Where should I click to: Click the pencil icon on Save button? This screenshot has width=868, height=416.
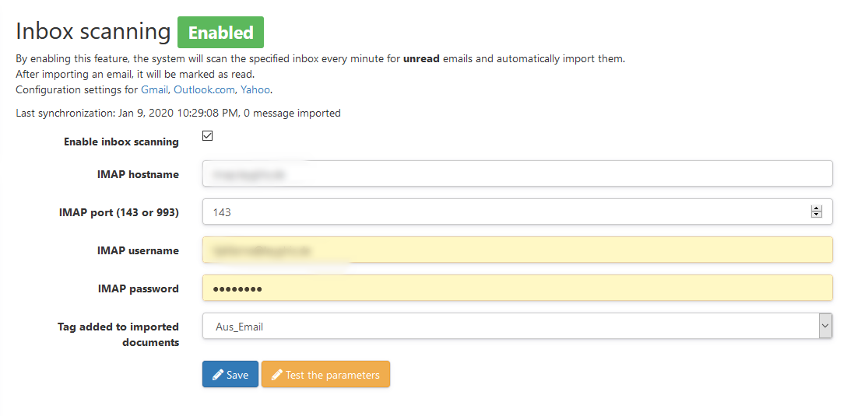(217, 375)
